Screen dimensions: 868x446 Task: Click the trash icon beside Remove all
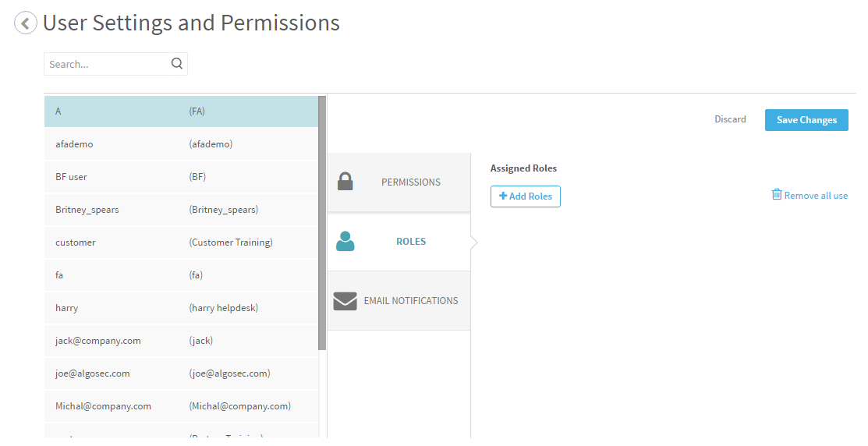click(x=777, y=195)
